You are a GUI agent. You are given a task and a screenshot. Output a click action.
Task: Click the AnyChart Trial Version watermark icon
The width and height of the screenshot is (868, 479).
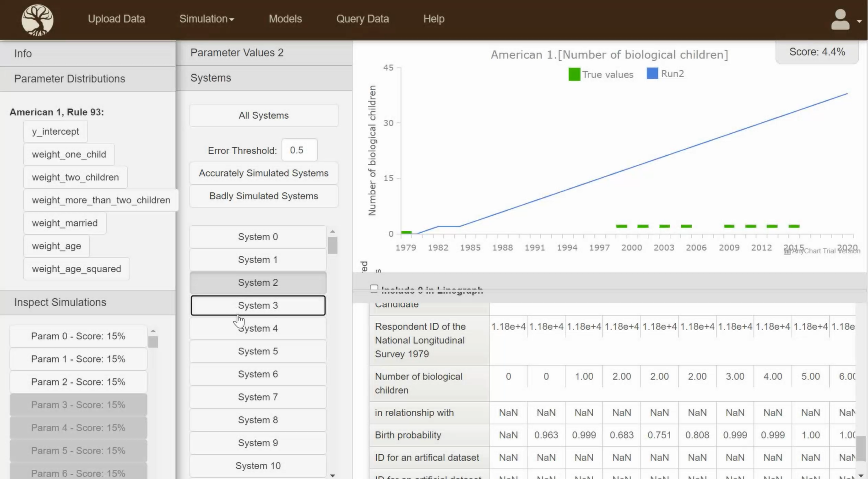click(x=787, y=251)
